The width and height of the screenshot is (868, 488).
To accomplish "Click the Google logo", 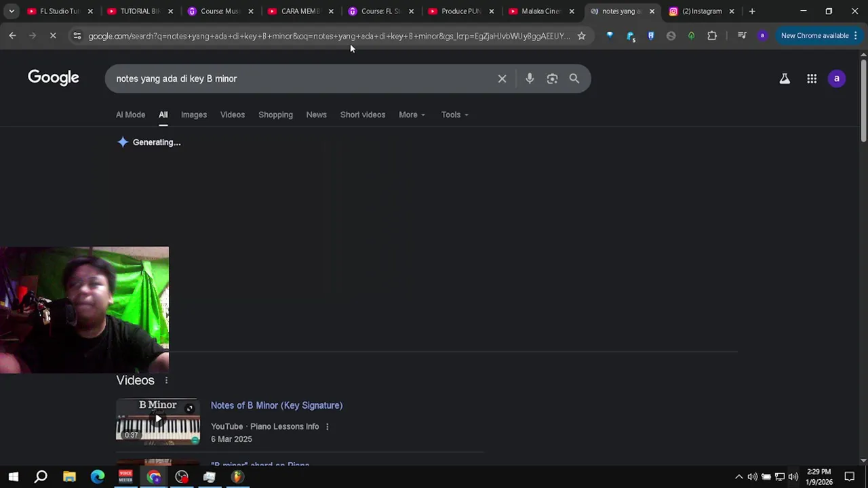I will [54, 78].
